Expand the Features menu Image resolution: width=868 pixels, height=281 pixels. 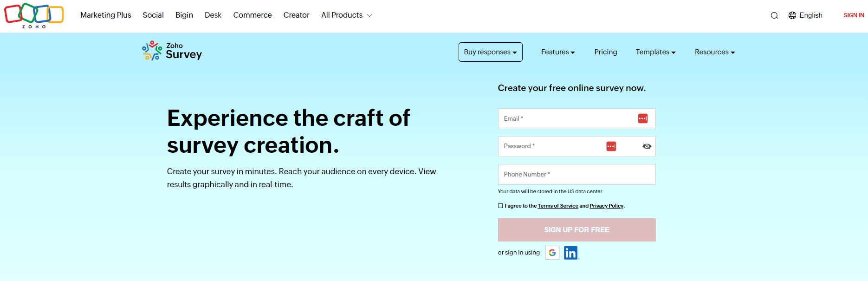(558, 52)
